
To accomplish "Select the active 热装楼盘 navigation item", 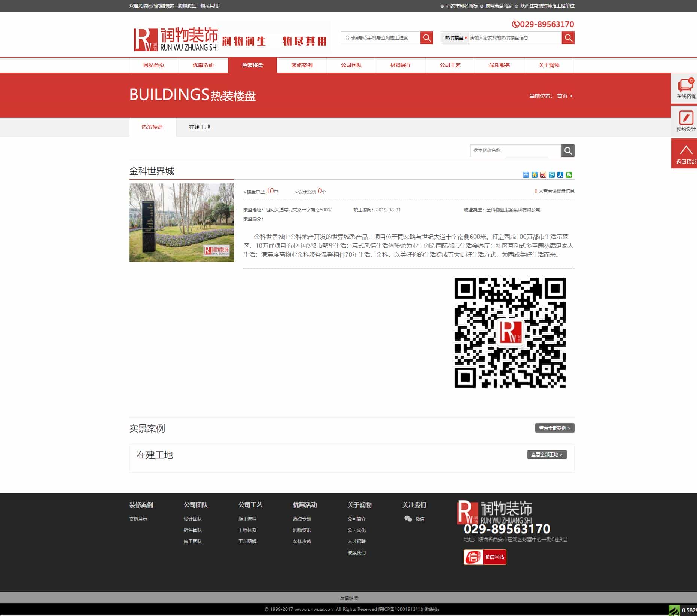I will click(x=252, y=65).
